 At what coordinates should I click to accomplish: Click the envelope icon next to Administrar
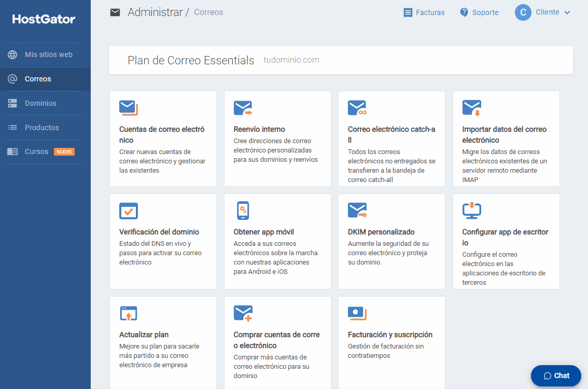[115, 12]
